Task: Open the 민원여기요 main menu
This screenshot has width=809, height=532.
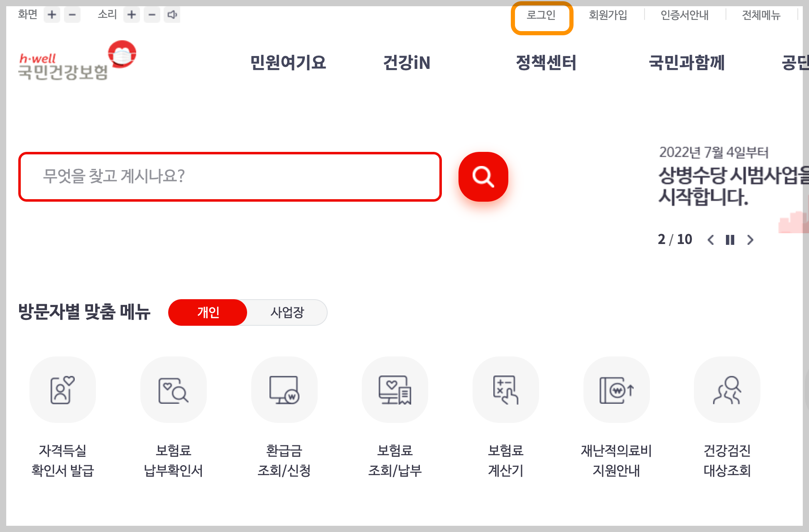Action: pyautogui.click(x=288, y=63)
